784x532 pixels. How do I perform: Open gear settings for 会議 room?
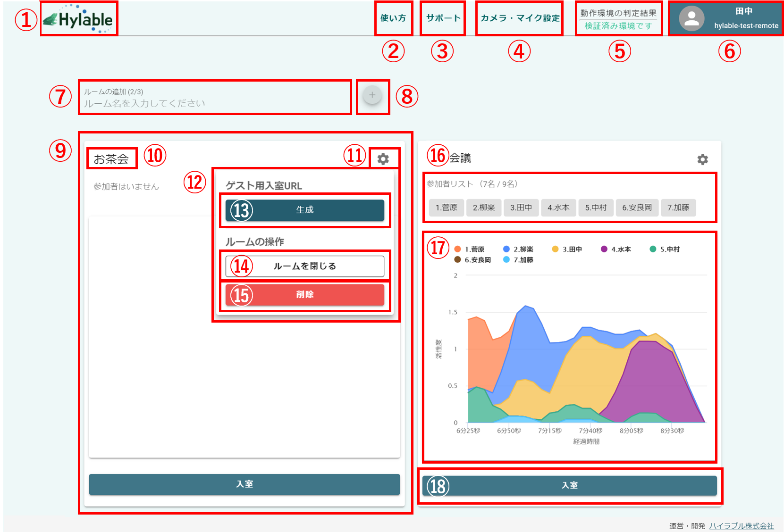702,159
